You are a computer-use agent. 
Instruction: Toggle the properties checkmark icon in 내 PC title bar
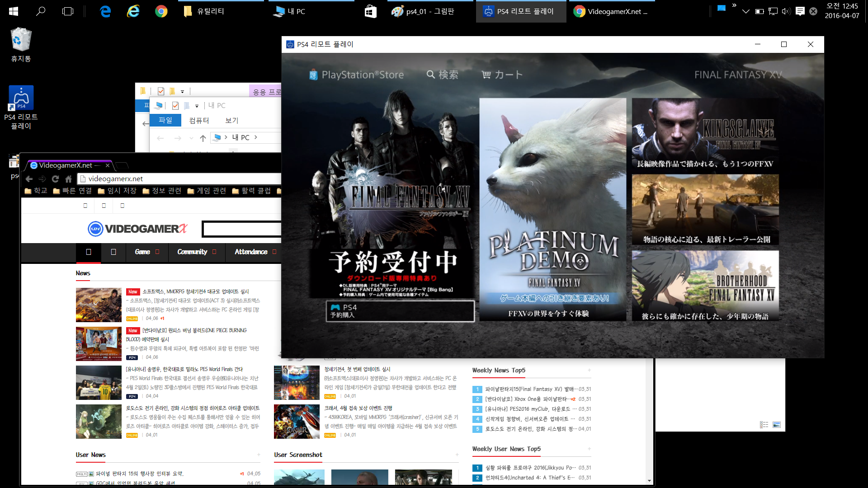tap(175, 106)
